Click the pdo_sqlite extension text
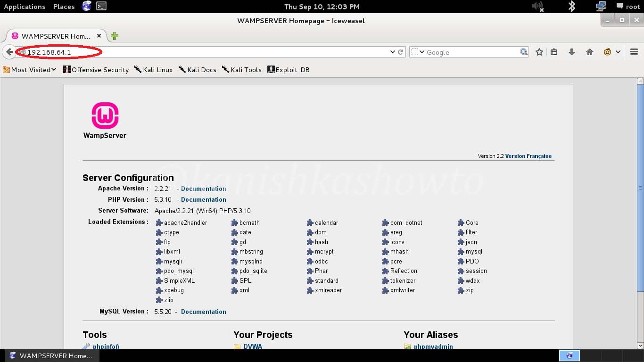Screen dimensions: 644x362 [253, 271]
